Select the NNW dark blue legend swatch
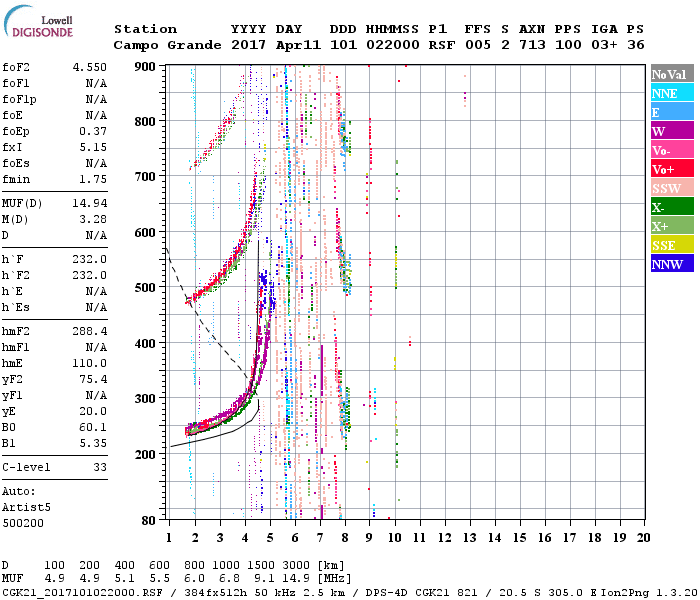Image resolution: width=700 pixels, height=600 pixels. pos(672,263)
